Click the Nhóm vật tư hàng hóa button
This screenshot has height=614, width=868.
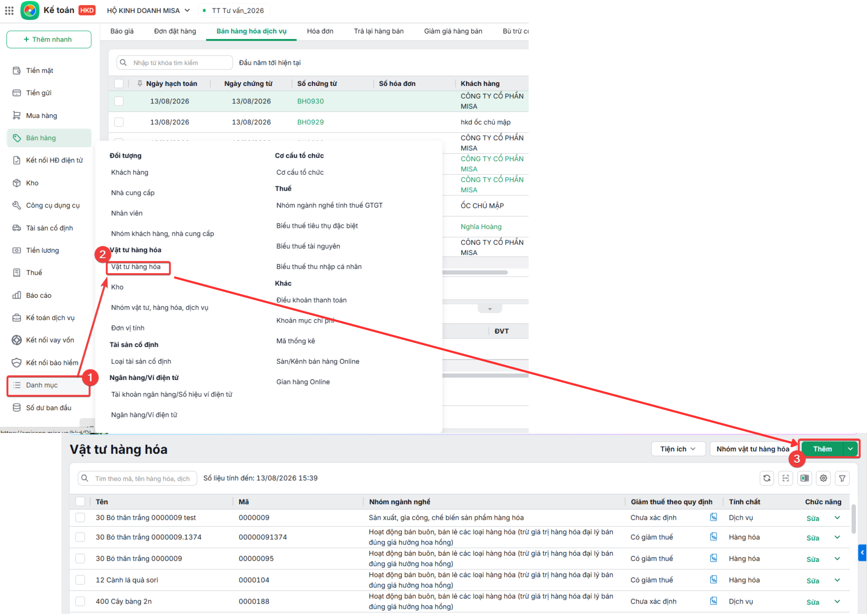[x=753, y=449]
